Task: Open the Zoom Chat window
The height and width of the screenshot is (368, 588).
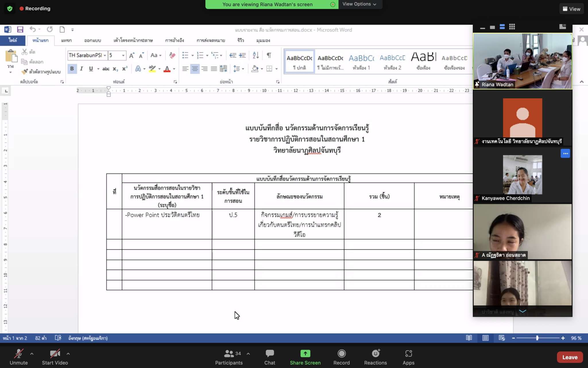Action: coord(270,357)
